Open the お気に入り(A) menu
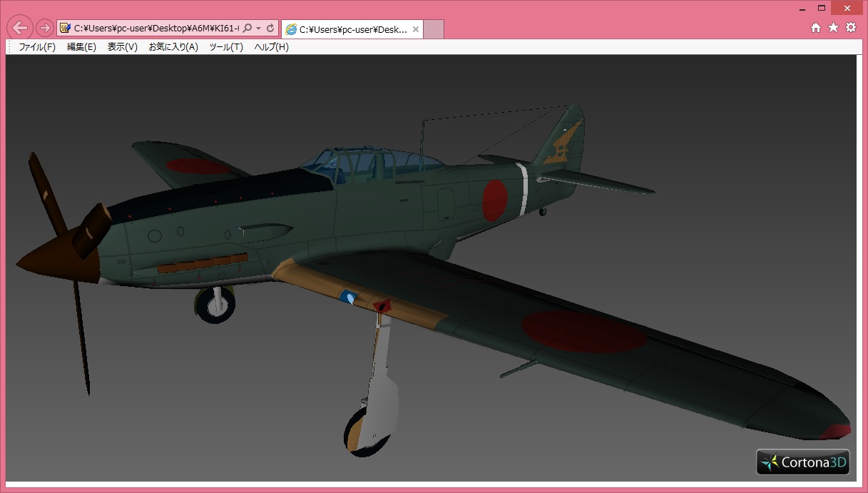Screen dimensions: 868x493 (x=173, y=47)
